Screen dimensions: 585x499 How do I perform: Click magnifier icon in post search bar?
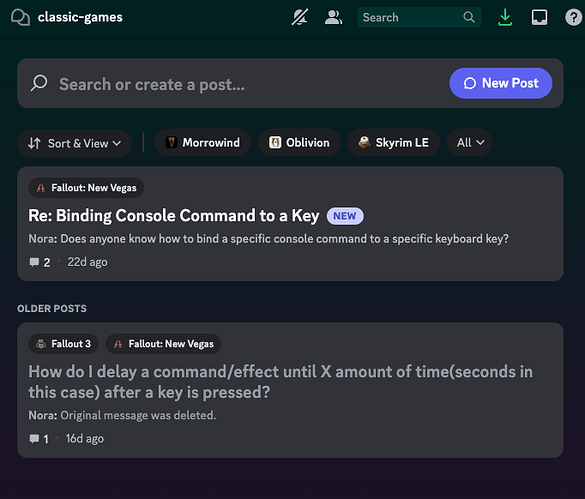[x=39, y=83]
